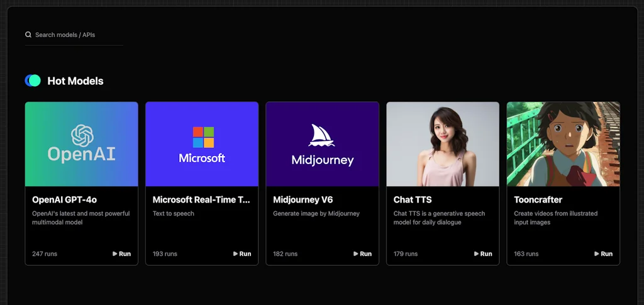Click the Tooncrafter title
644x305 pixels.
tap(540, 200)
